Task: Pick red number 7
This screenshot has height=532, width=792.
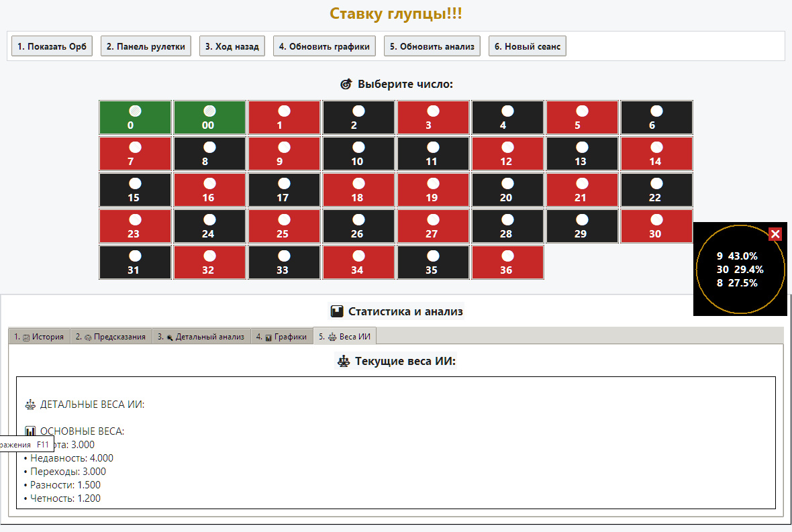Action: pyautogui.click(x=135, y=154)
